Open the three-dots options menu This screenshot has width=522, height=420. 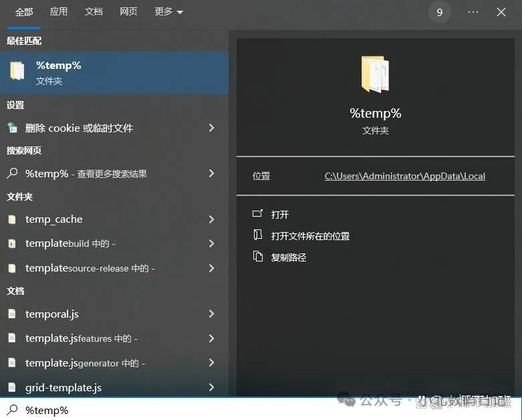pyautogui.click(x=473, y=12)
